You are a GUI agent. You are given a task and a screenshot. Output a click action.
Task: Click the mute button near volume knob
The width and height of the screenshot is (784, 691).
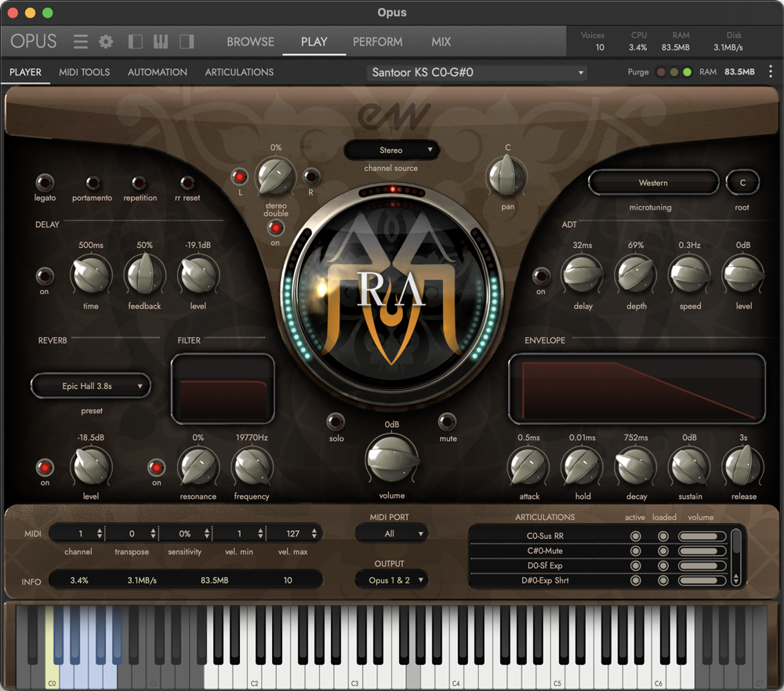[447, 421]
